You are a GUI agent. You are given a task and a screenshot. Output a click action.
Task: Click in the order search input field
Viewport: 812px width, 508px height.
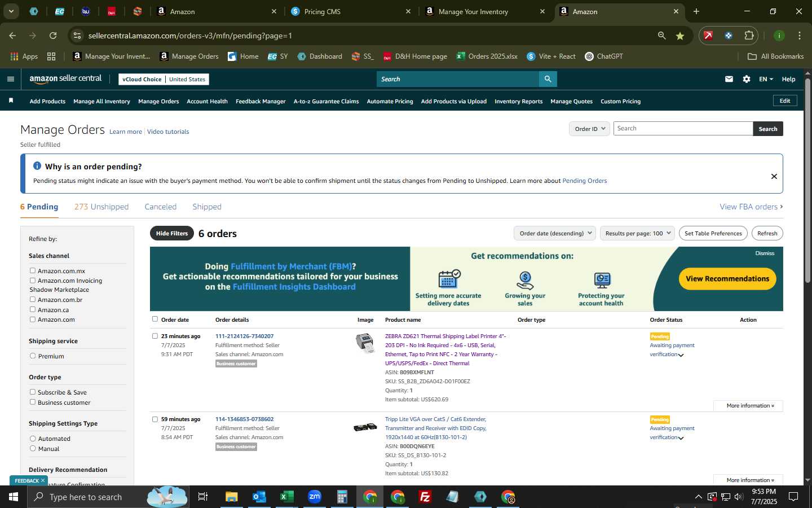pos(683,129)
